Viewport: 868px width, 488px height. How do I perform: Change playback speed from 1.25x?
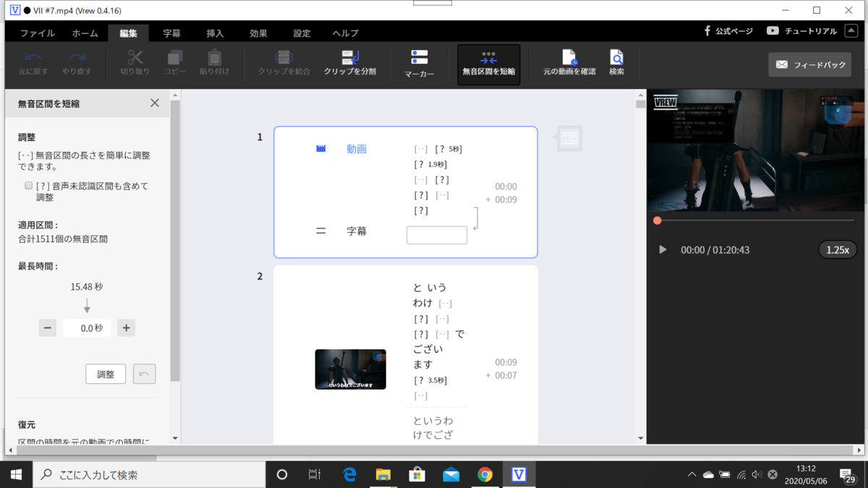pyautogui.click(x=837, y=249)
